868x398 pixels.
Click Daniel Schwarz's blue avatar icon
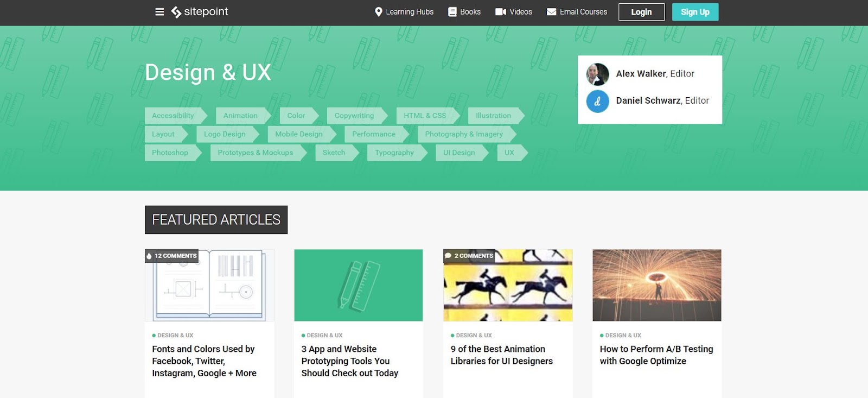597,101
